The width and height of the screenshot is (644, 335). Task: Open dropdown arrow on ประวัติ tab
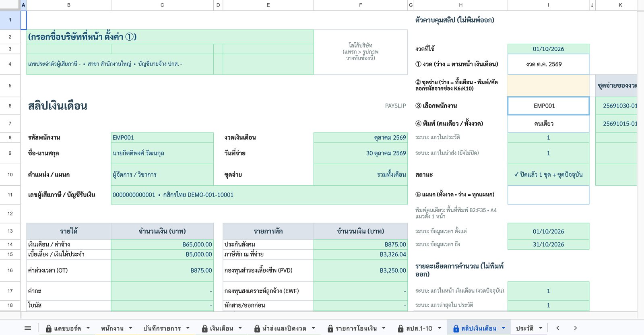(541, 328)
